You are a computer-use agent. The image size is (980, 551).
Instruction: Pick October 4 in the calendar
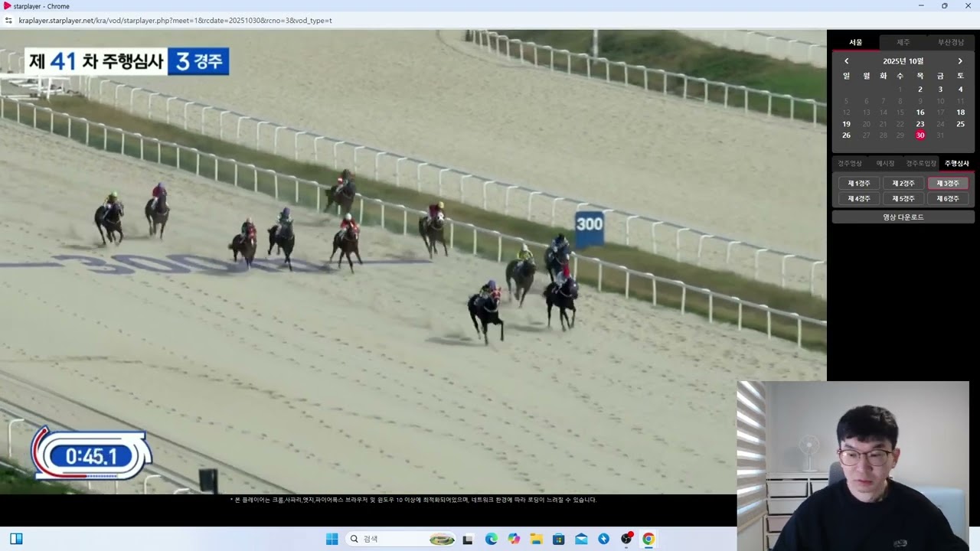click(960, 90)
